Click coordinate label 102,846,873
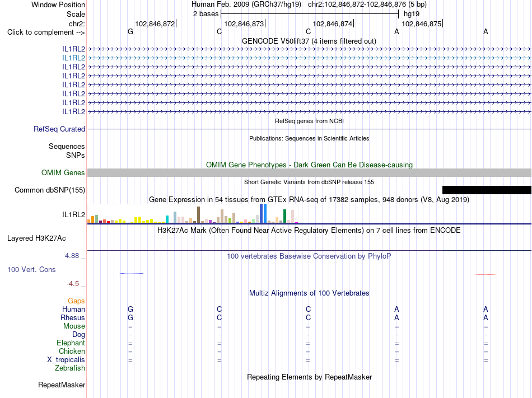Image resolution: width=532 pixels, height=398 pixels. [x=244, y=24]
